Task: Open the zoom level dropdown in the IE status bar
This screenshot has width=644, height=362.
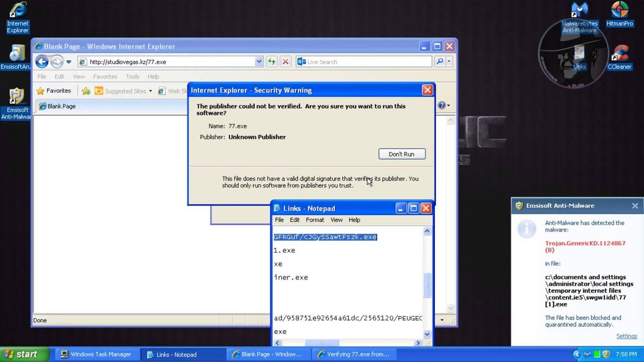Action: point(442,320)
